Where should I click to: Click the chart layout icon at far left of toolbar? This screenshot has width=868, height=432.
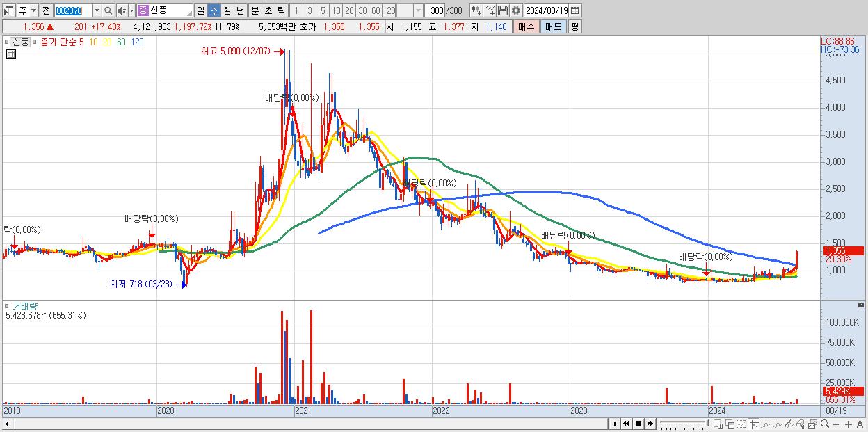(9, 10)
